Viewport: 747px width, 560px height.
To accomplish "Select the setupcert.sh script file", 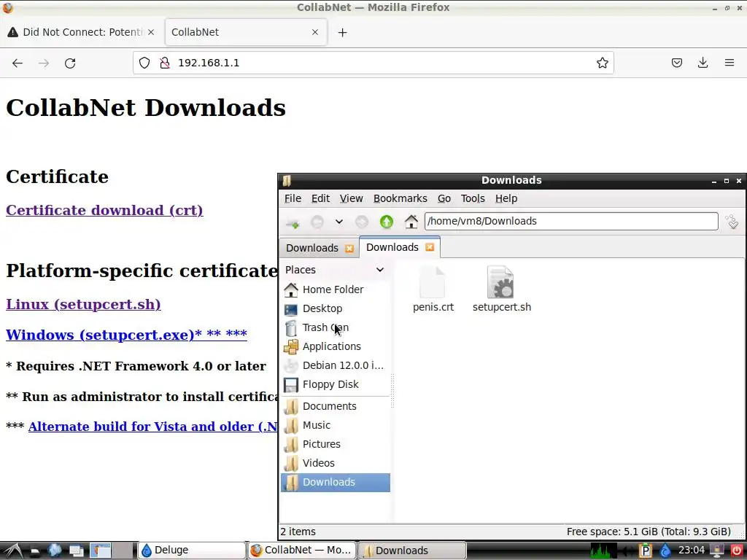I will coord(500,283).
